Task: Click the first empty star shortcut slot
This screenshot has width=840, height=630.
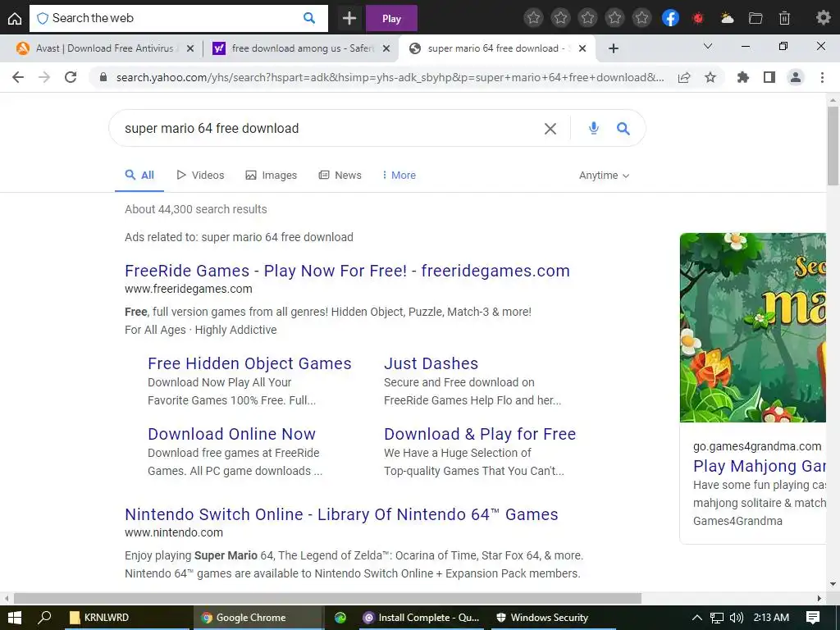Action: (533, 18)
